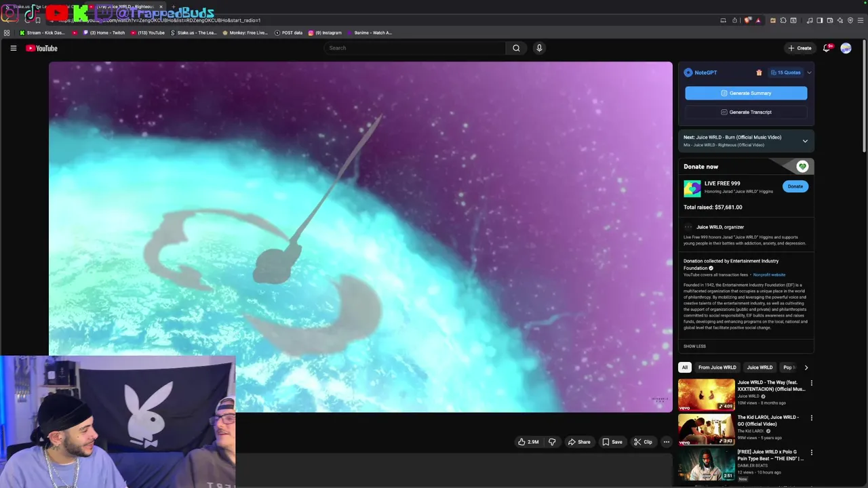The width and height of the screenshot is (868, 488).
Task: Close the Juice WRLD Righteous tab
Action: click(161, 7)
